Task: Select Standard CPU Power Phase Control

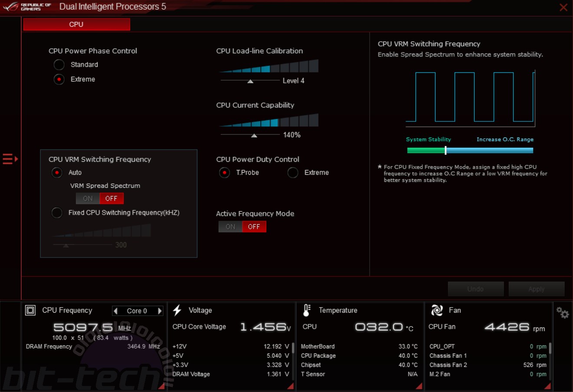Action: point(59,65)
